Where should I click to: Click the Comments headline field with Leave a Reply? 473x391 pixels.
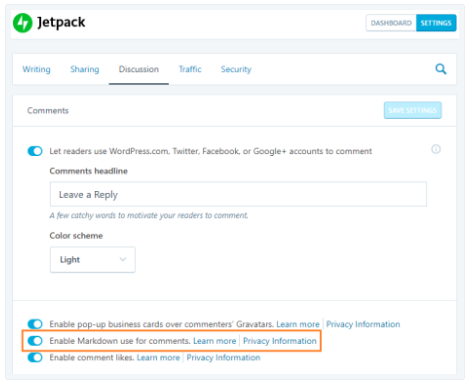tap(238, 194)
